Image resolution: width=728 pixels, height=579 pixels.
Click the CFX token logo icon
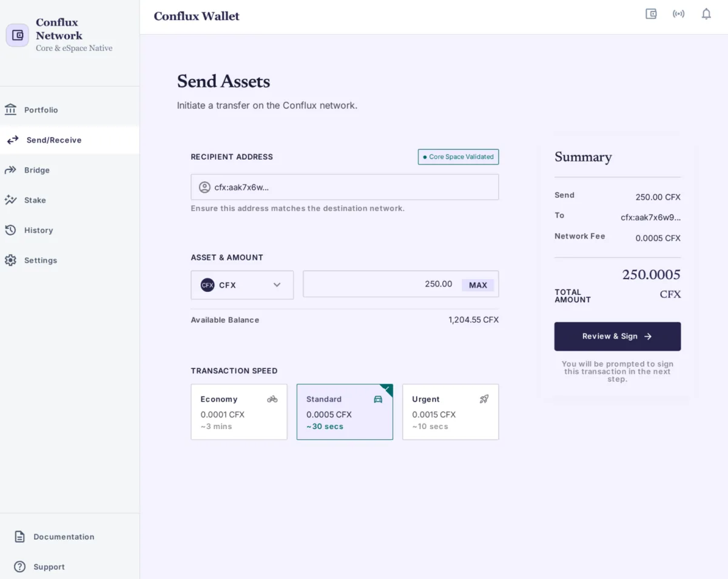[x=207, y=285]
